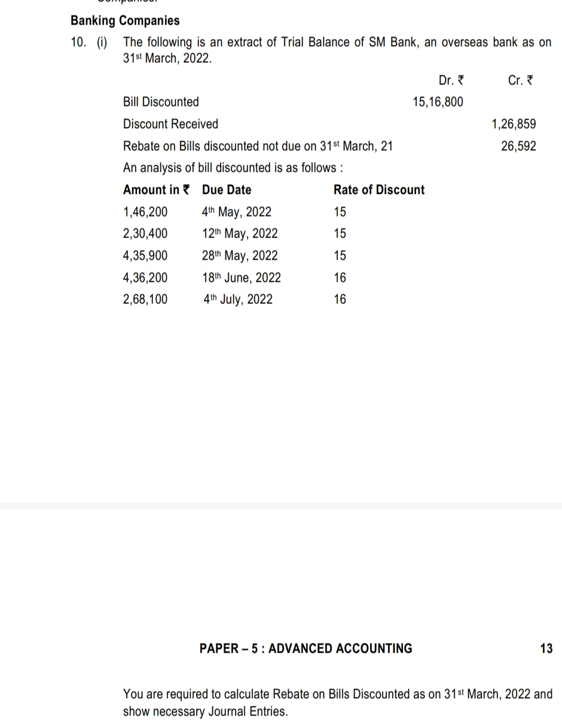Click the 4,35,900 bill amount

pos(145,255)
